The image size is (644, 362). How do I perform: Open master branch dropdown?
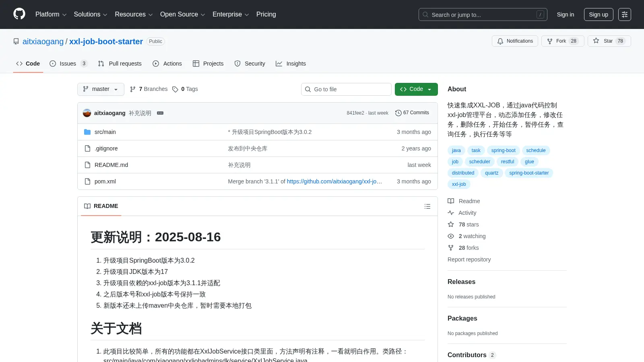[101, 89]
